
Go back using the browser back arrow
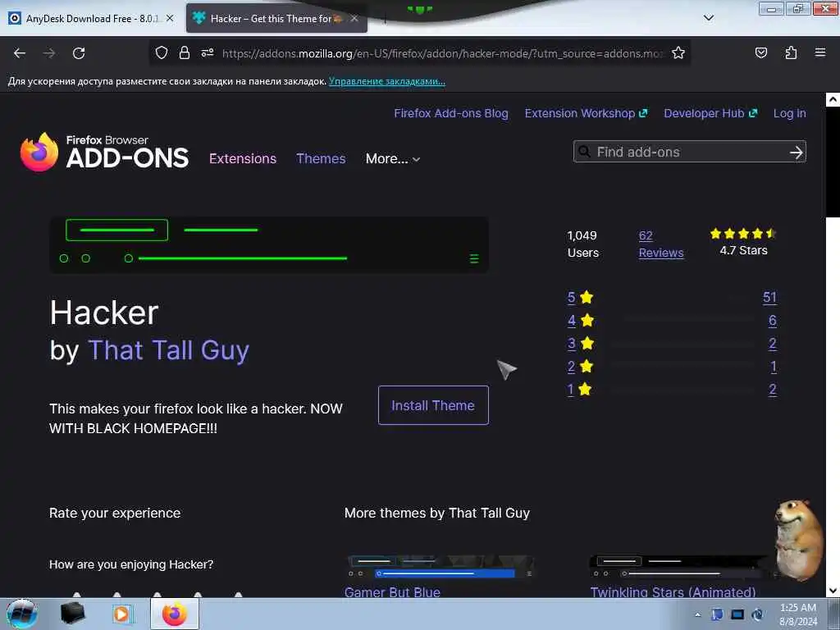20,53
